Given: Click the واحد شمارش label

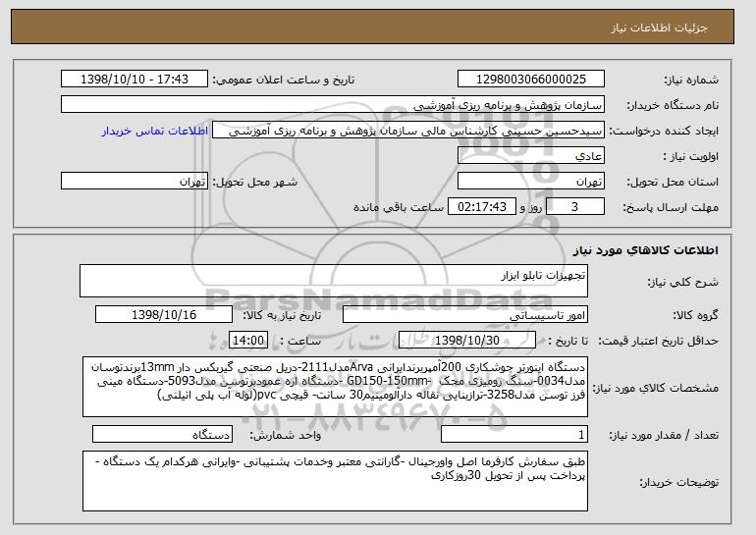Looking at the screenshot, I should tap(285, 435).
